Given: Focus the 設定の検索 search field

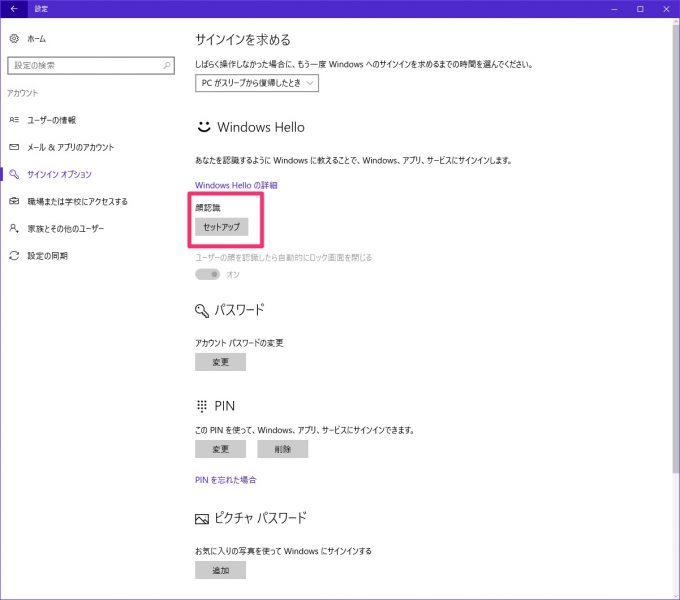Looking at the screenshot, I should [91, 65].
